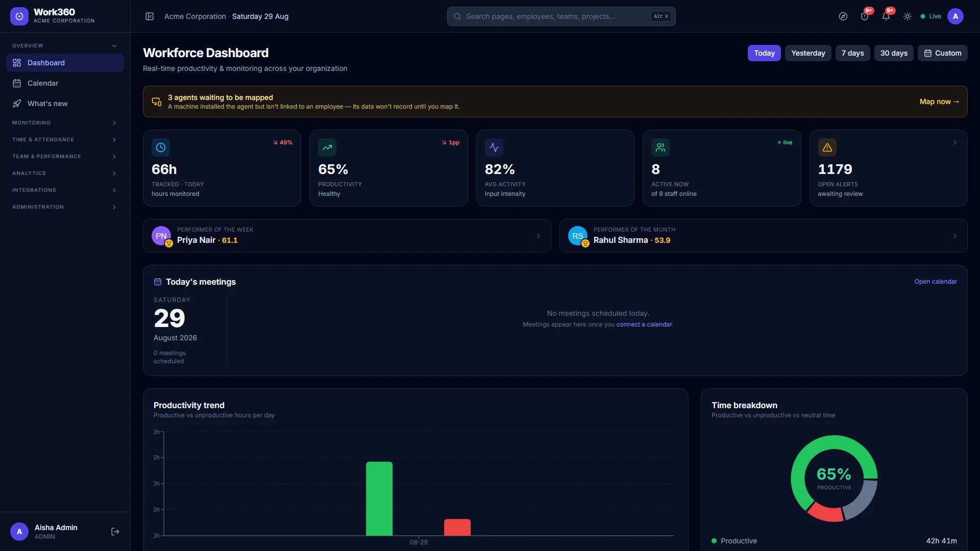980x551 pixels.
Task: Click the logout icon beside Aisha Admin
Action: (x=115, y=532)
